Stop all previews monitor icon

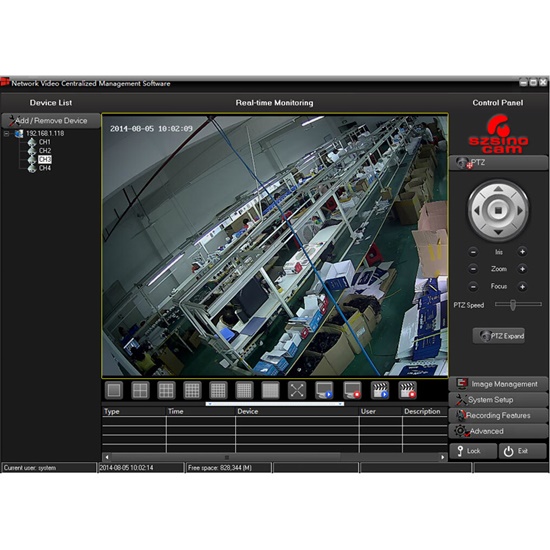click(352, 390)
